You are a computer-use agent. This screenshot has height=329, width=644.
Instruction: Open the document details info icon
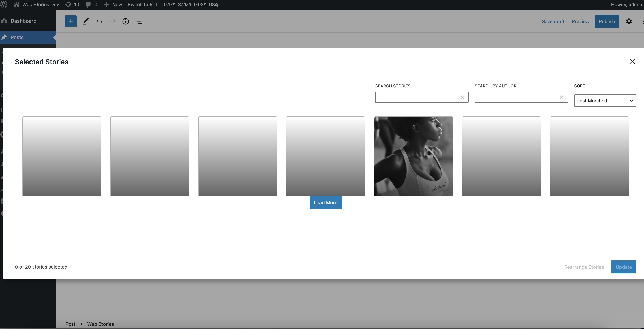click(125, 21)
